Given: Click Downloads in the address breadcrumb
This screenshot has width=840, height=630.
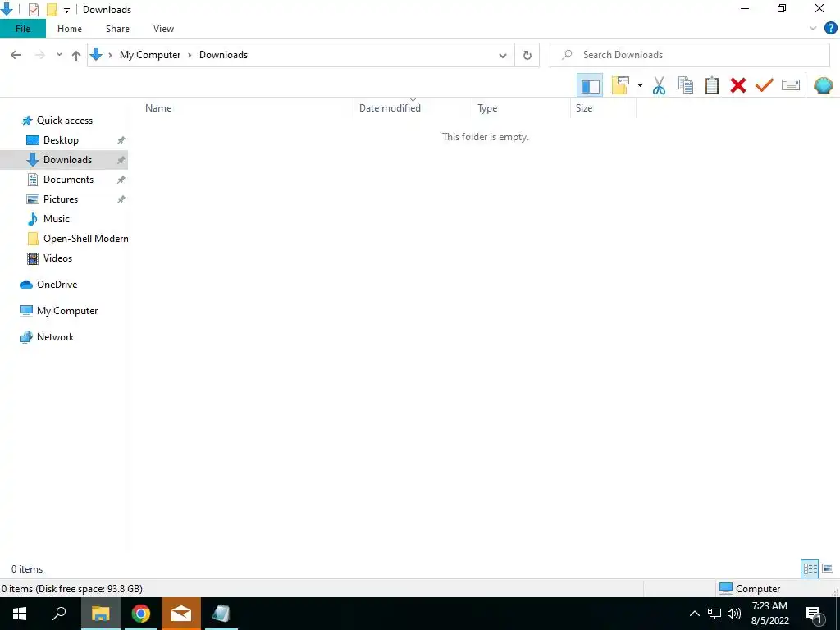Looking at the screenshot, I should (223, 55).
